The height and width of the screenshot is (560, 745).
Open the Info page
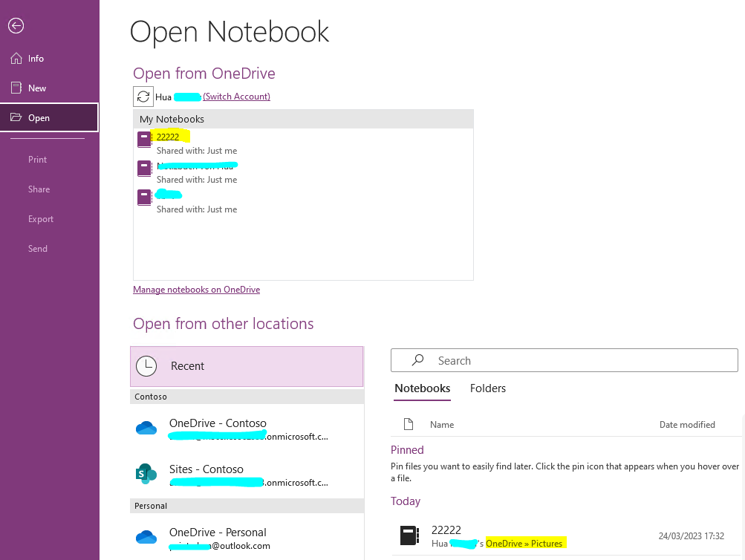click(x=36, y=59)
